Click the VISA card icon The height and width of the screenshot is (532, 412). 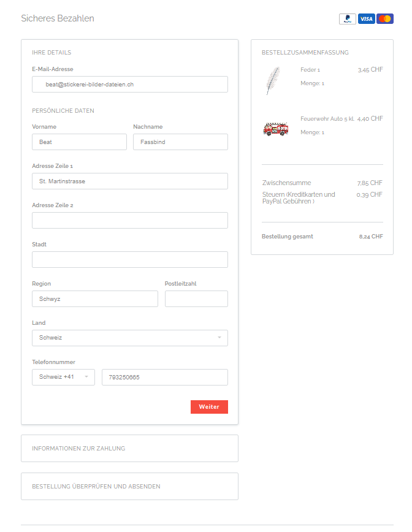pyautogui.click(x=366, y=18)
